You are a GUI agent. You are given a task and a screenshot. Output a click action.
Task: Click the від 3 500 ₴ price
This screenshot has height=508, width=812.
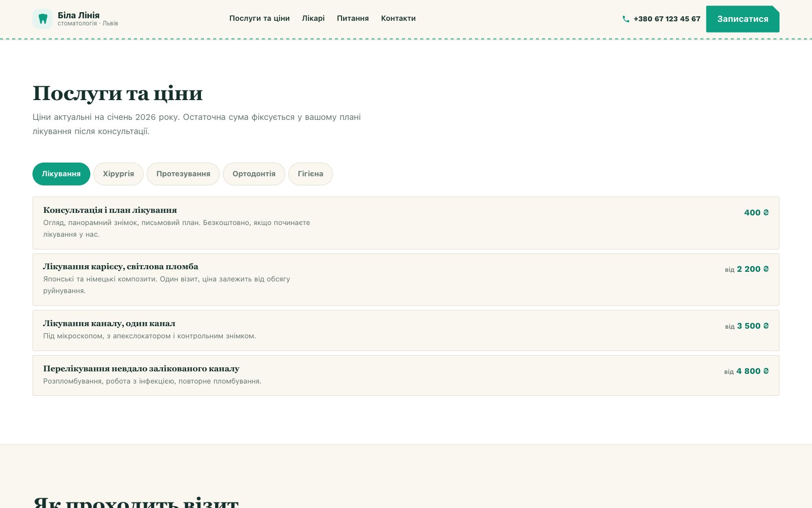[x=747, y=326]
